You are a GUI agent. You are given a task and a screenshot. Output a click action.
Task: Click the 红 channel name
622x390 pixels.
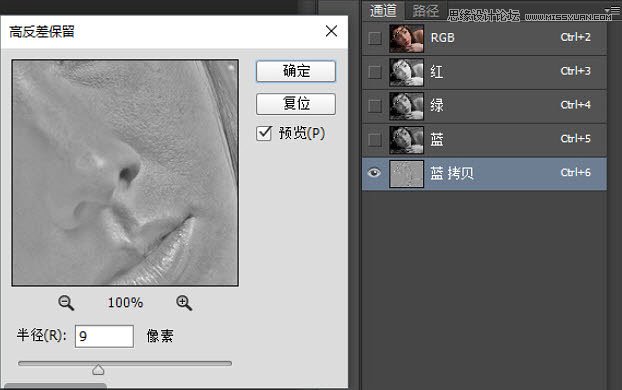(437, 72)
